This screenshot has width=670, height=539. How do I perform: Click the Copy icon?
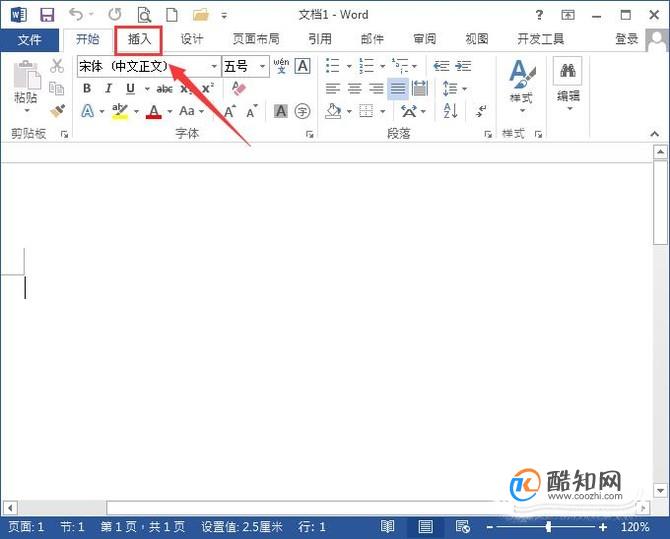[56, 88]
